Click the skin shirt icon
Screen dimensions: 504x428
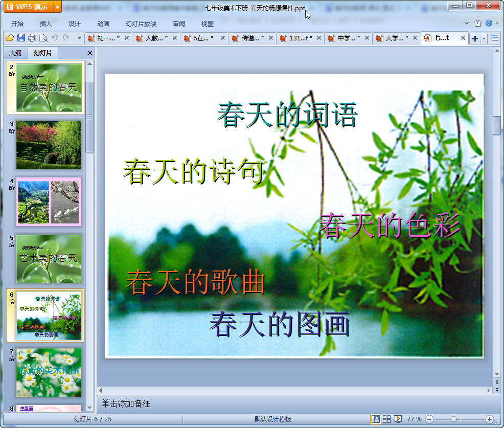477,23
